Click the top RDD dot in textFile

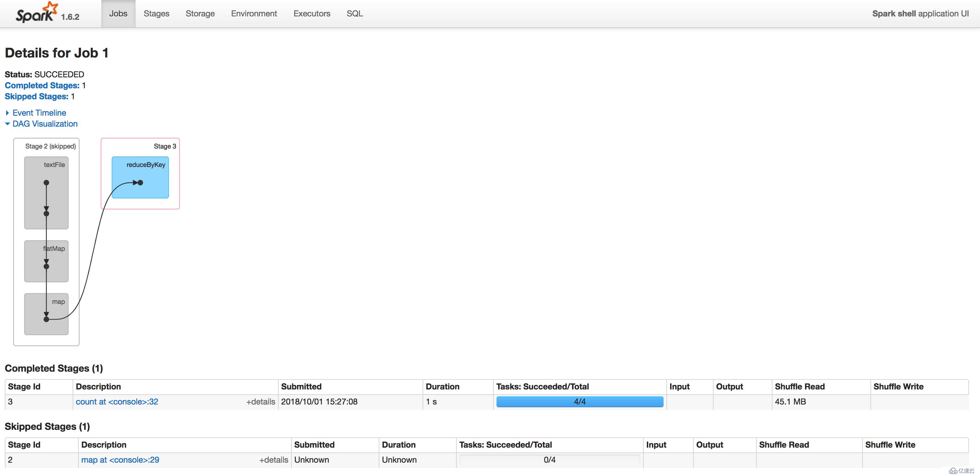tap(47, 182)
